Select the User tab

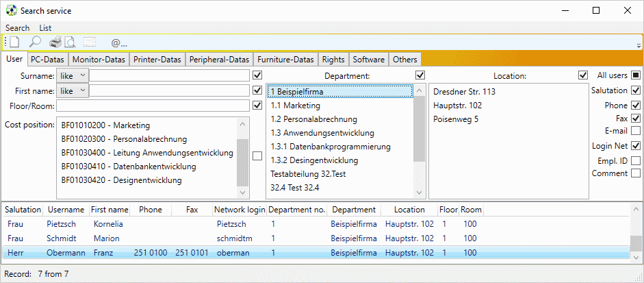14,59
